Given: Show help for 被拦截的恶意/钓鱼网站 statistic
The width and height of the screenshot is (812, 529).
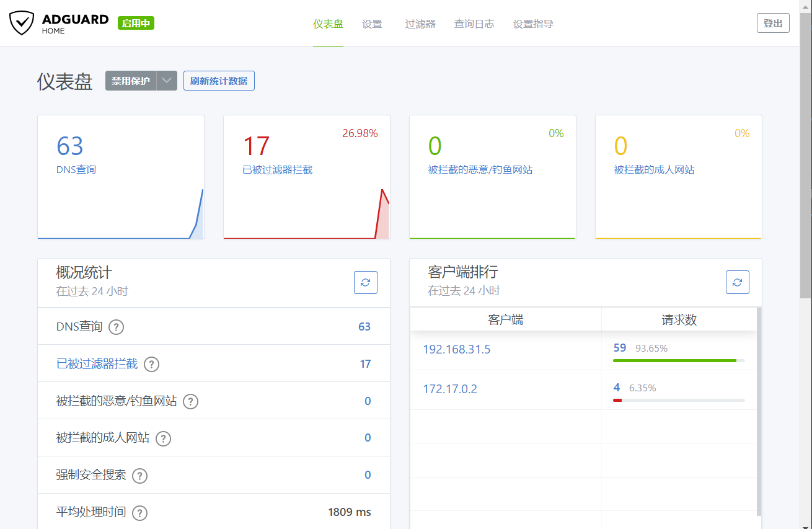Looking at the screenshot, I should pos(191,401).
